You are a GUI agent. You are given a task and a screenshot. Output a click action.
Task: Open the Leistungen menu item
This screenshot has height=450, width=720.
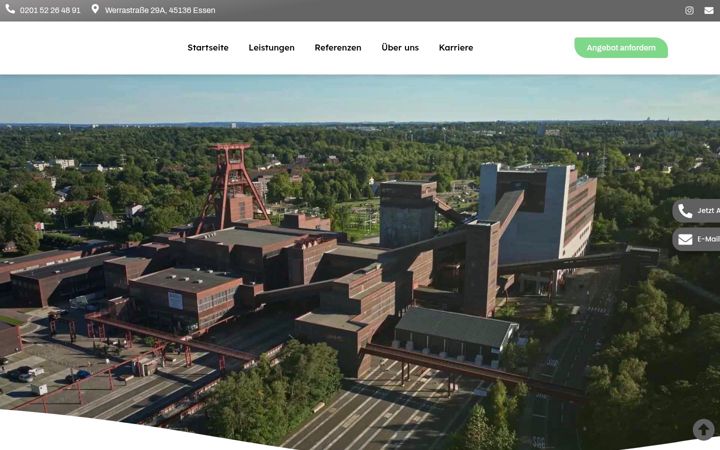pyautogui.click(x=271, y=47)
